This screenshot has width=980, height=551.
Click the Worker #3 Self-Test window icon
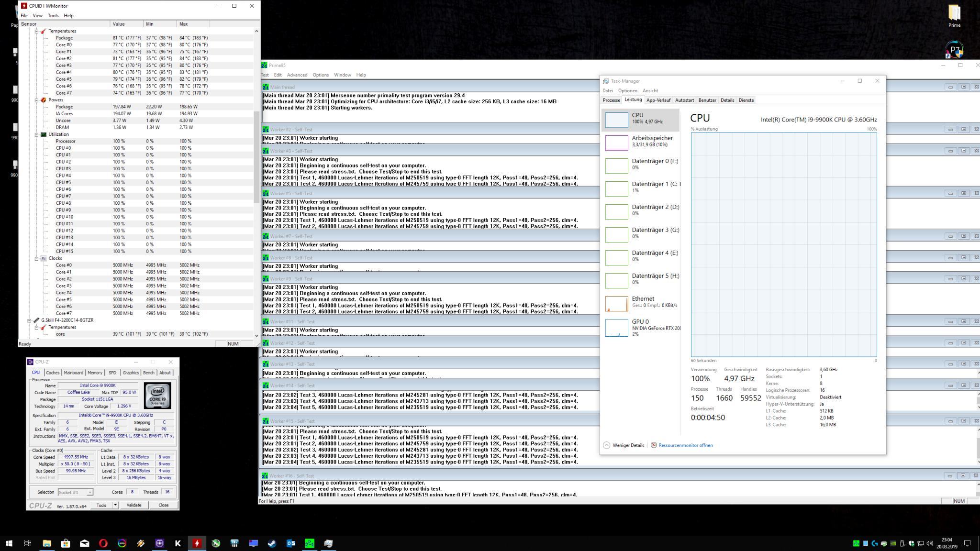click(x=265, y=151)
